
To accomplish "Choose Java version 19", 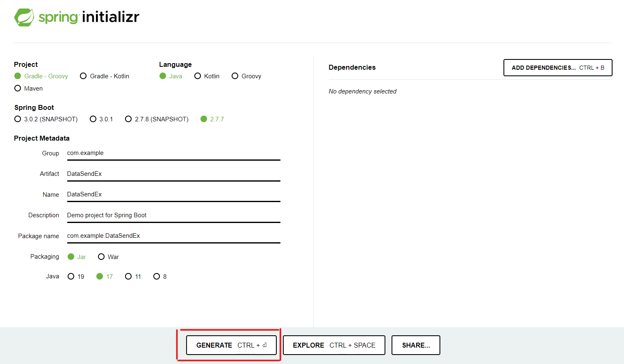I will click(76, 277).
